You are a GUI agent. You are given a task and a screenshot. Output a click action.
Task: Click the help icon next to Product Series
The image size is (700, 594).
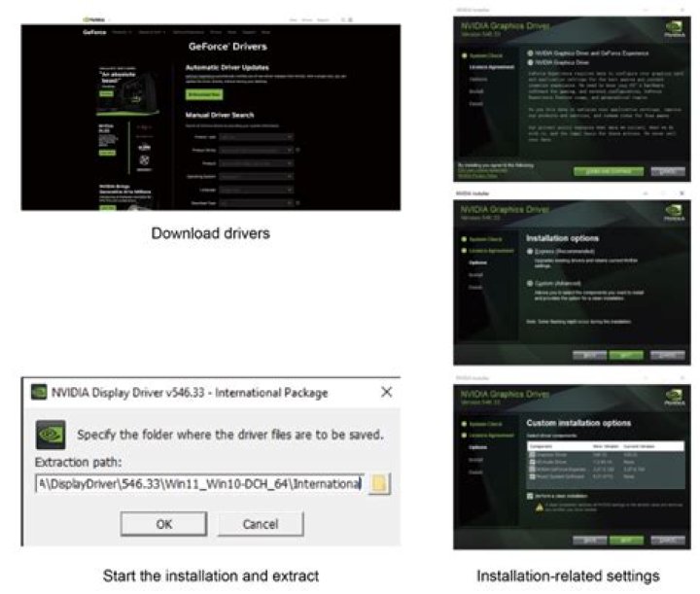tap(297, 151)
